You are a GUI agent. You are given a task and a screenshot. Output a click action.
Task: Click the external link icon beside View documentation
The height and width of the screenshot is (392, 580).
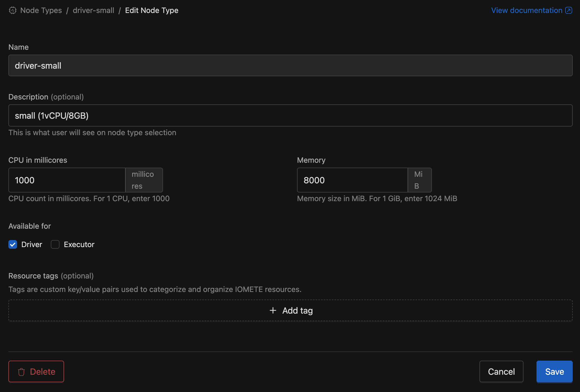coord(568,11)
